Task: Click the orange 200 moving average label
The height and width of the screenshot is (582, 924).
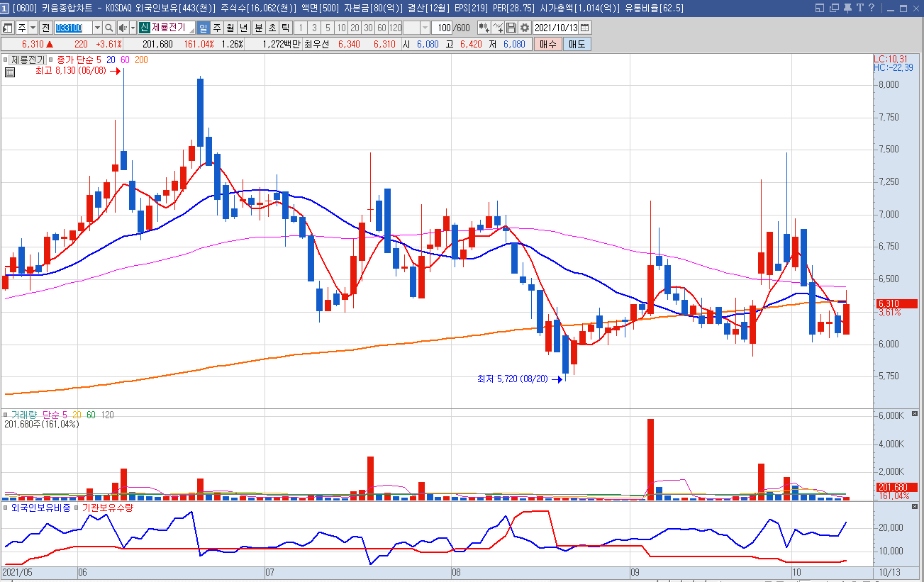Action: pyautogui.click(x=141, y=60)
